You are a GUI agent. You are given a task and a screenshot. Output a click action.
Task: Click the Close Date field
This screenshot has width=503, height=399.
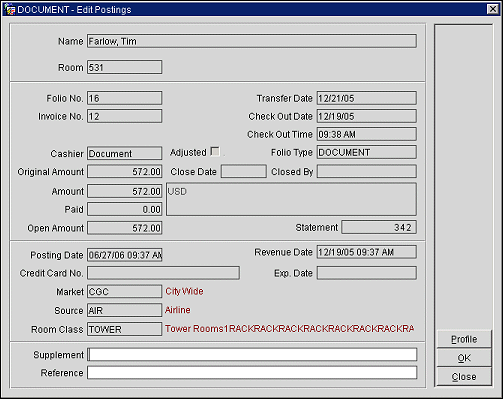[x=244, y=171]
